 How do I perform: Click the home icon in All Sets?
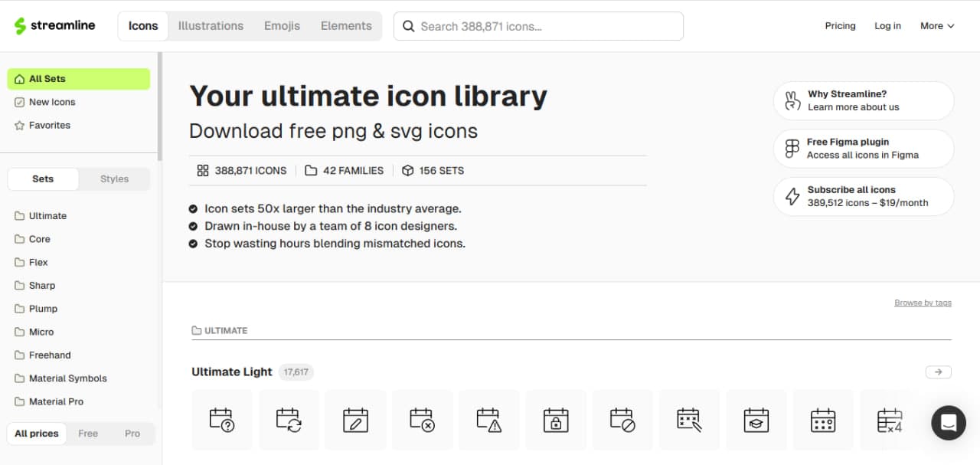click(20, 79)
